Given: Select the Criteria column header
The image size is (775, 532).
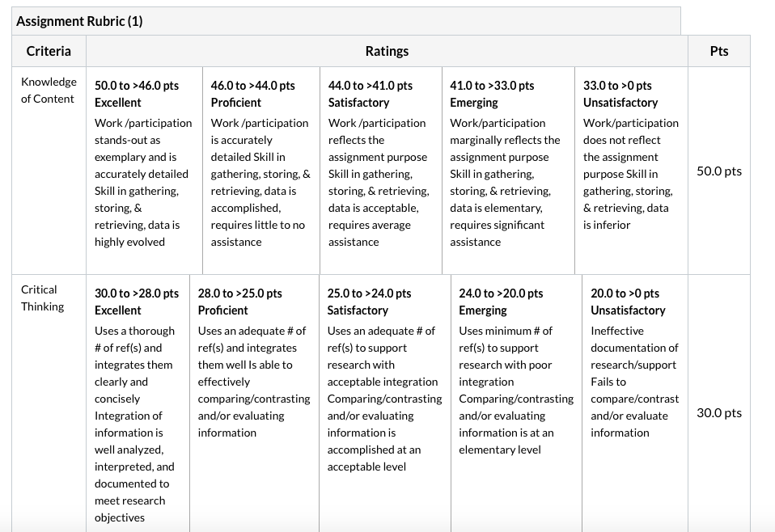Looking at the screenshot, I should click(x=49, y=51).
